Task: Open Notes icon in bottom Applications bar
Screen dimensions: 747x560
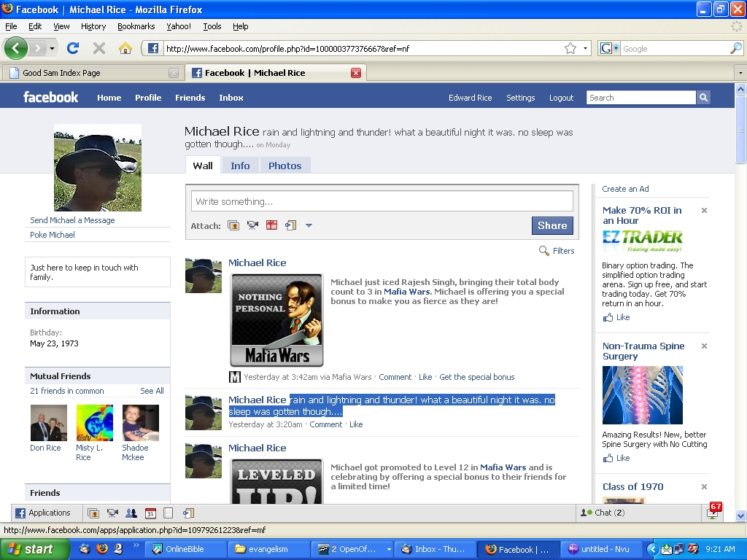Action: [169, 513]
